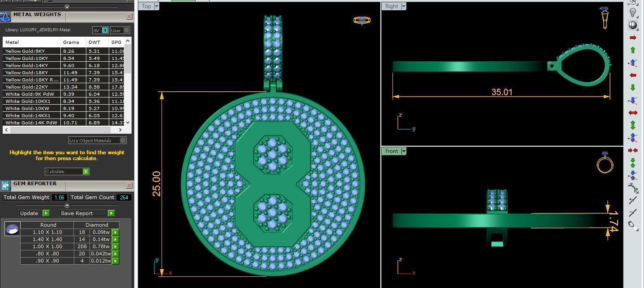644x288 pixels.
Task: Select Yellow Gold:22KY row
Action: tap(64, 87)
